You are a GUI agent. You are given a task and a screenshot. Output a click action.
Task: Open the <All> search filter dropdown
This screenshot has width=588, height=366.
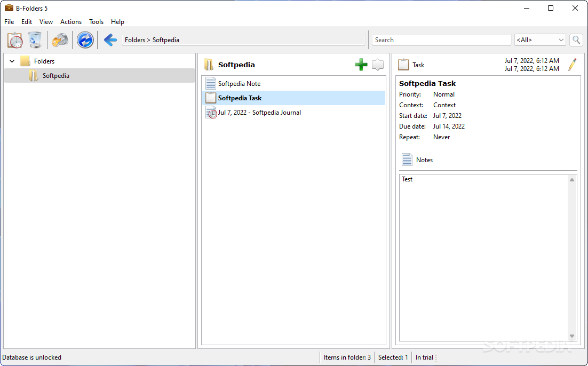(540, 40)
